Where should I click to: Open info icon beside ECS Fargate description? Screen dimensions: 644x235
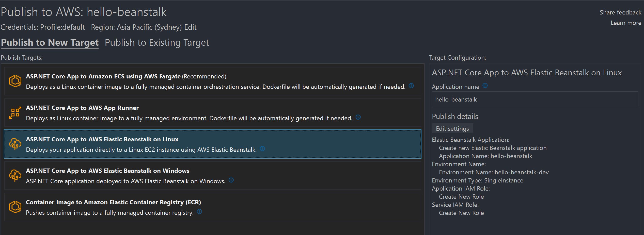tap(411, 86)
